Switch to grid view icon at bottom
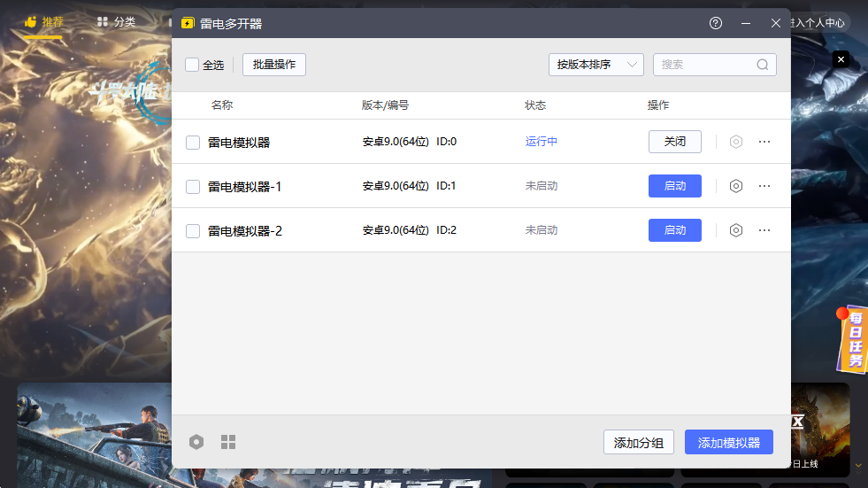The image size is (868, 488). pos(228,442)
